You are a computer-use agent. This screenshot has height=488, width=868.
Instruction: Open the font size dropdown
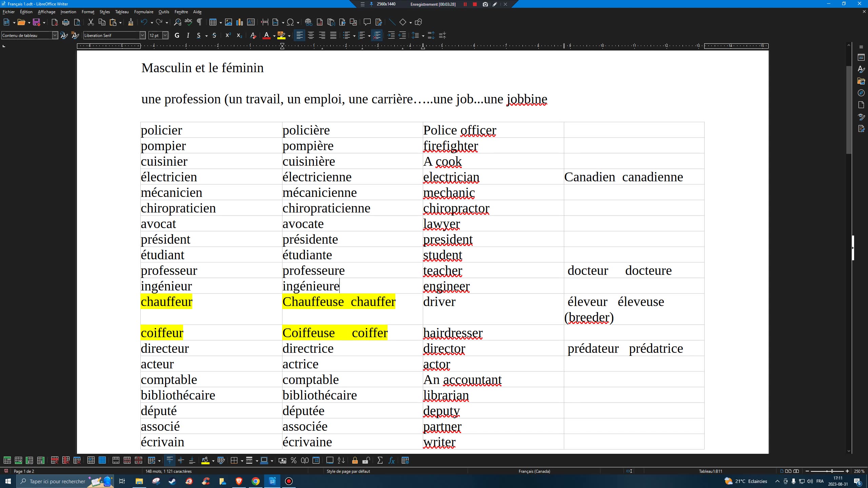tap(165, 35)
